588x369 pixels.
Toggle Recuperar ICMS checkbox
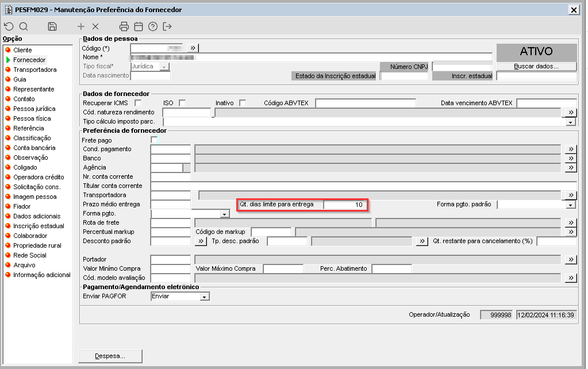click(x=138, y=103)
